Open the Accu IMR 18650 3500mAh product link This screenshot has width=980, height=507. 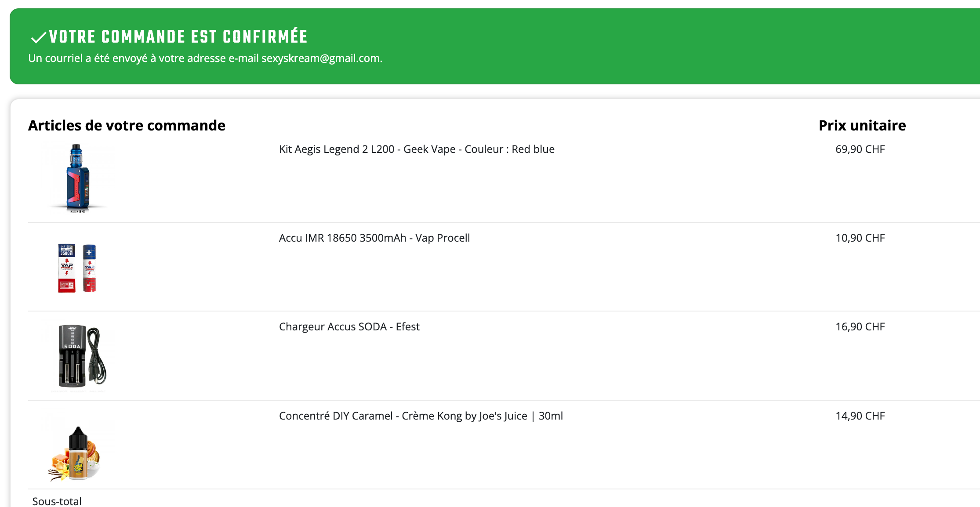click(x=374, y=238)
